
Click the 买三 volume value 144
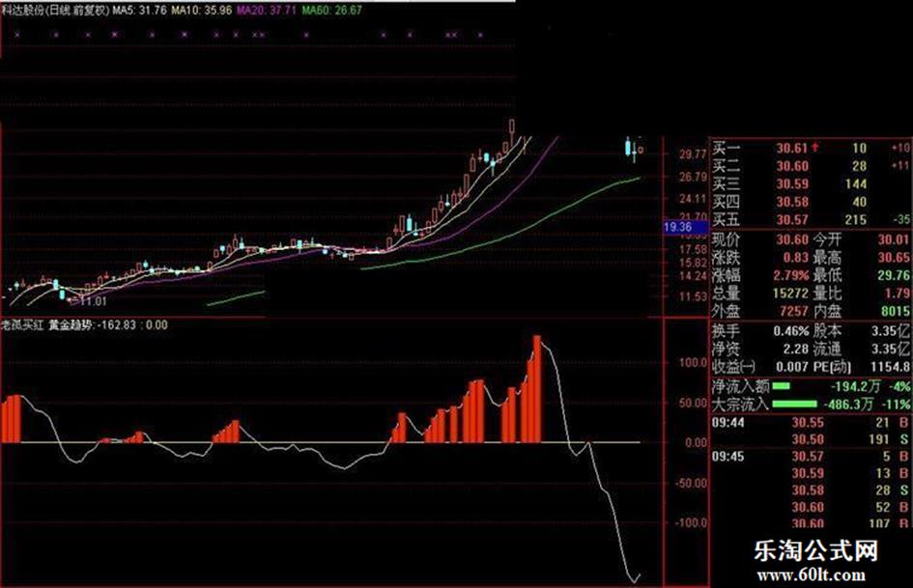click(856, 184)
